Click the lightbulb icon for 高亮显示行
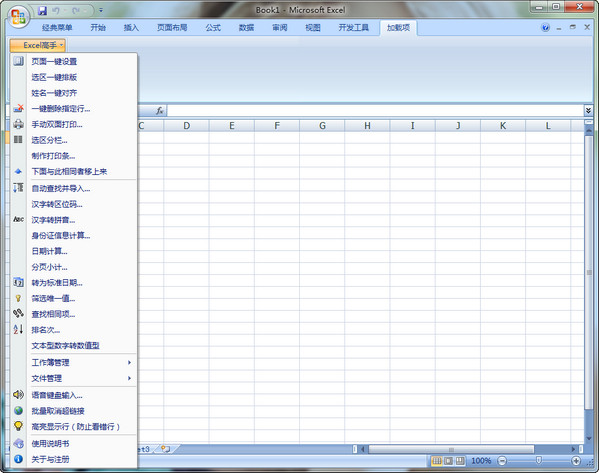This screenshot has width=599, height=473. 18,426
